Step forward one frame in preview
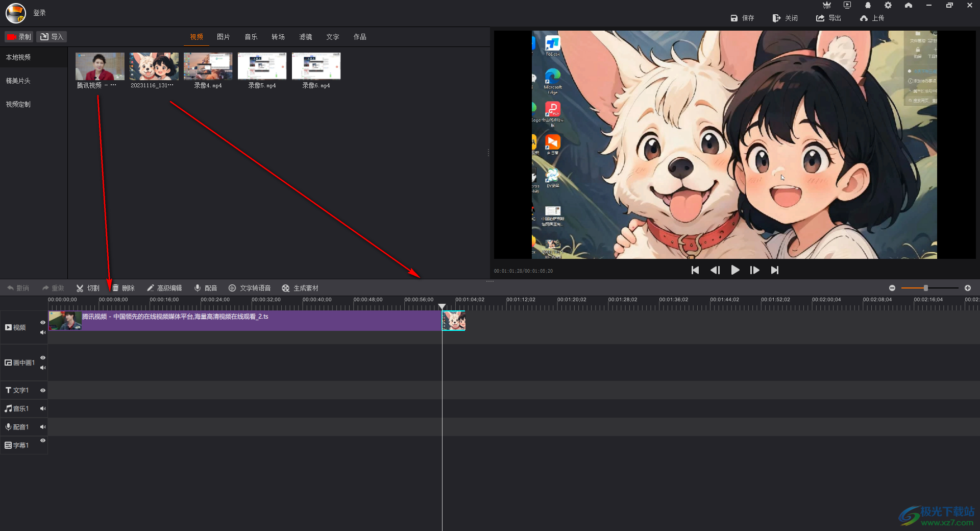Screen dimensions: 980x531 pos(754,270)
